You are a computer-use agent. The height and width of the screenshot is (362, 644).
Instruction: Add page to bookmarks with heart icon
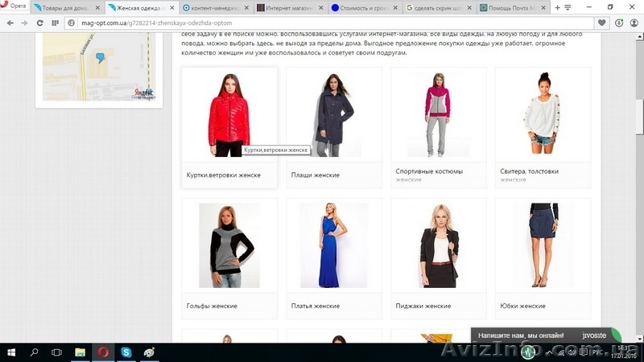click(x=601, y=23)
